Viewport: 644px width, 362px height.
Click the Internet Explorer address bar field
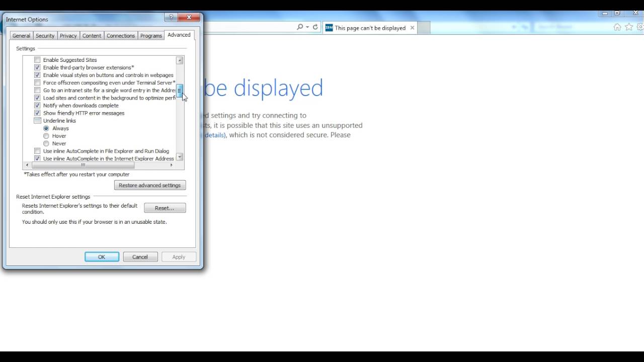(x=249, y=27)
